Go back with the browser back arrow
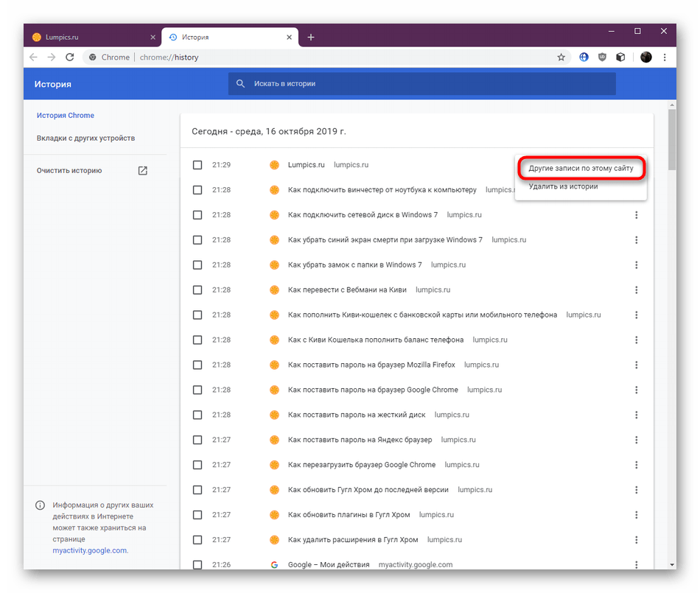700x593 pixels. tap(33, 57)
